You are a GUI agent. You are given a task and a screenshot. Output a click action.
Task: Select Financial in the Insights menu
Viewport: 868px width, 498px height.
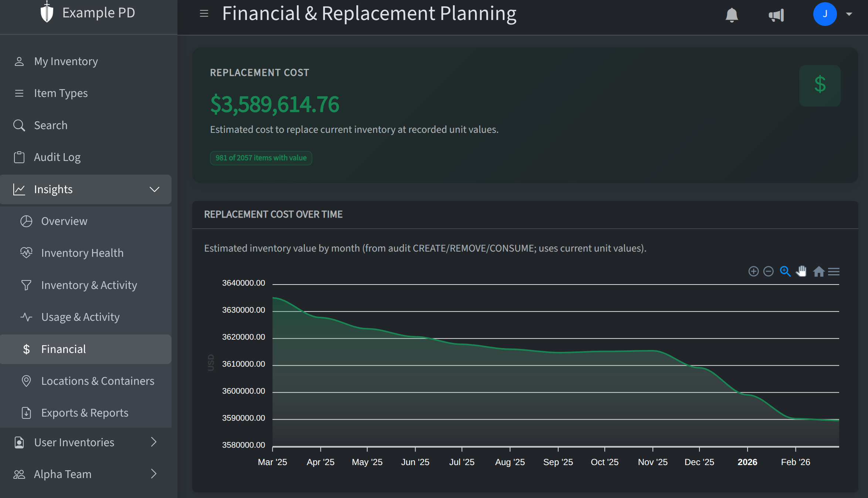tap(63, 349)
